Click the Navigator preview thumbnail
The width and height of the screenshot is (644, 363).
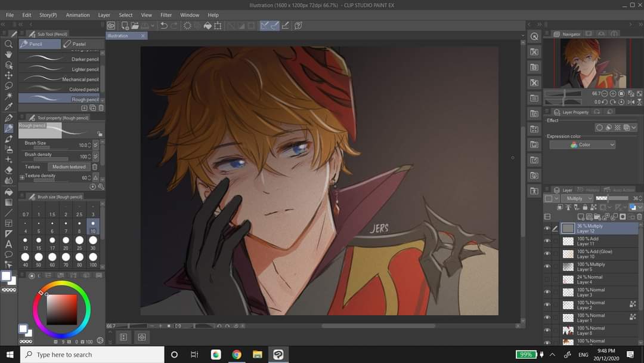(x=593, y=63)
